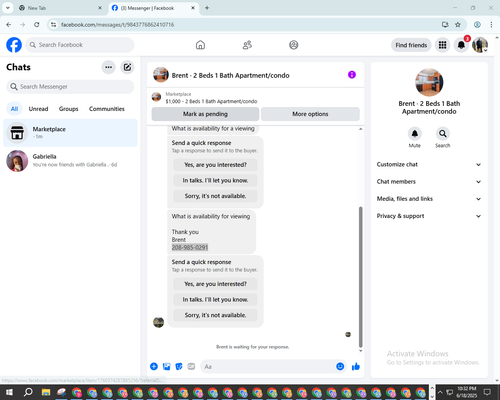The width and height of the screenshot is (500, 400).
Task: Select the All chats filter
Action: click(x=14, y=109)
